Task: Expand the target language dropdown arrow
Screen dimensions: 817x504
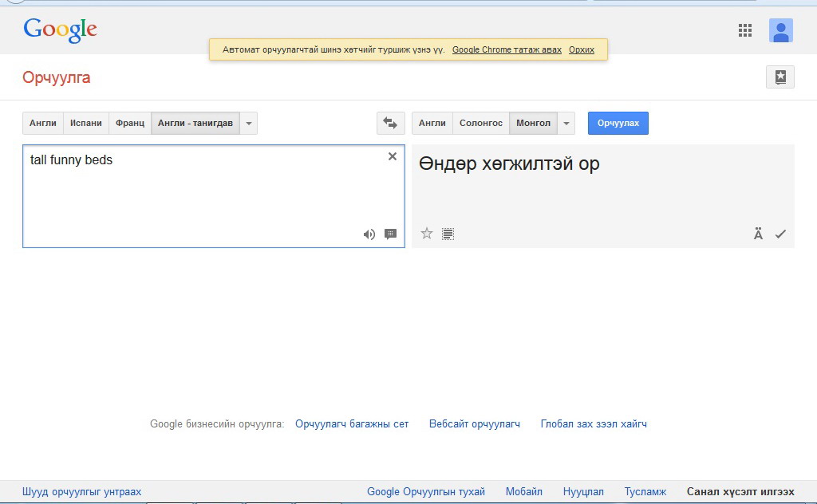Action: (566, 123)
